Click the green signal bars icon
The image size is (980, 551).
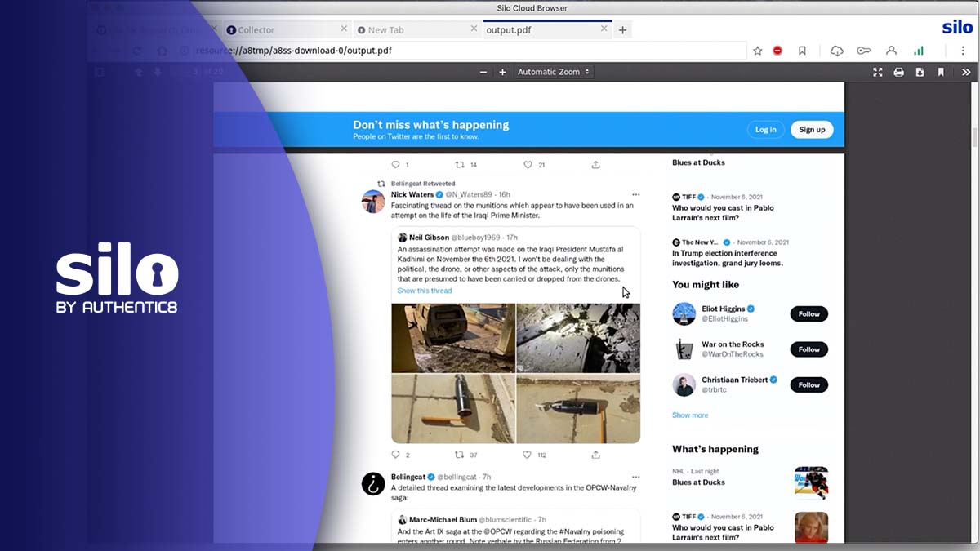click(919, 51)
